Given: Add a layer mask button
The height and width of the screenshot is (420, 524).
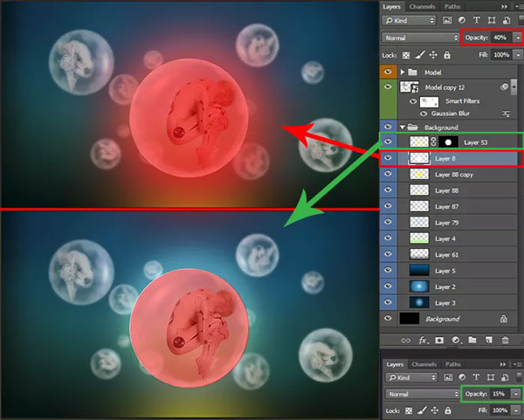Looking at the screenshot, I should (x=439, y=341).
